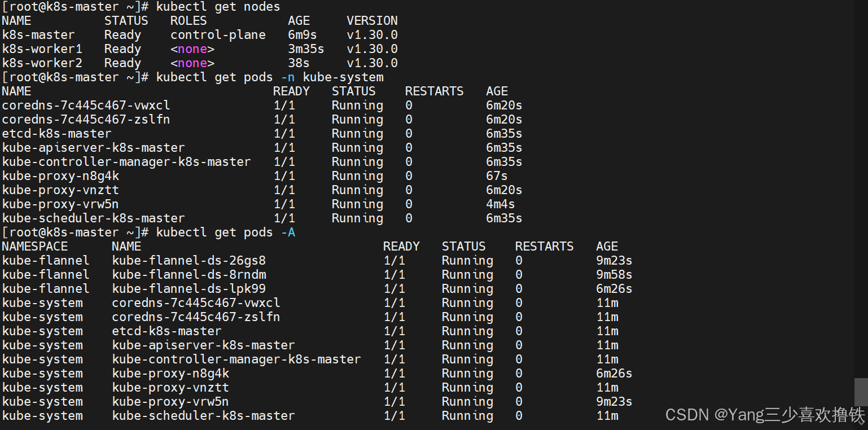Click kube-proxy-n8g4k in the row aged 67s
This screenshot has width=868, height=430.
(60, 176)
